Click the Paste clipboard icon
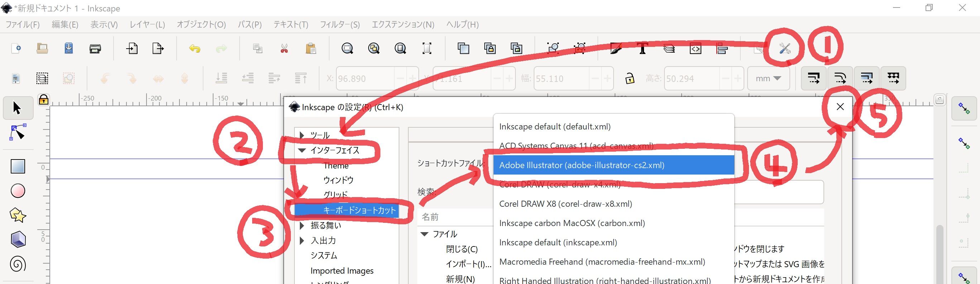 [x=311, y=48]
